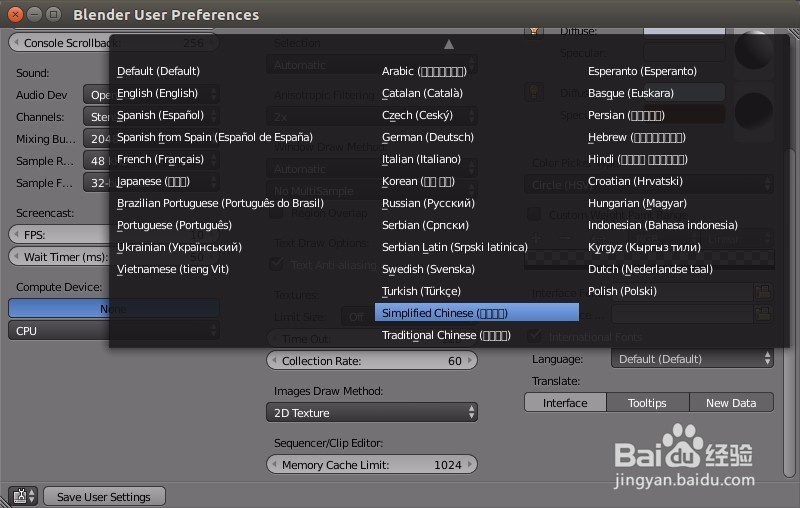Select German (Deutsch) language
This screenshot has height=508, width=800.
tap(428, 137)
